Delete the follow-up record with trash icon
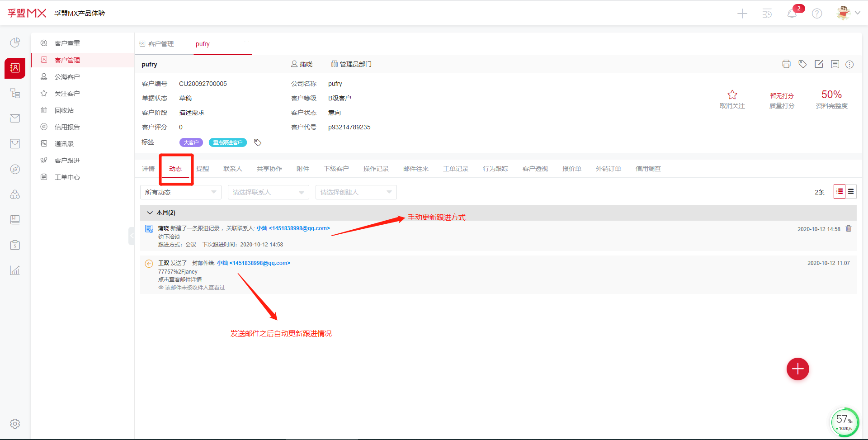The width and height of the screenshot is (868, 440). [849, 229]
